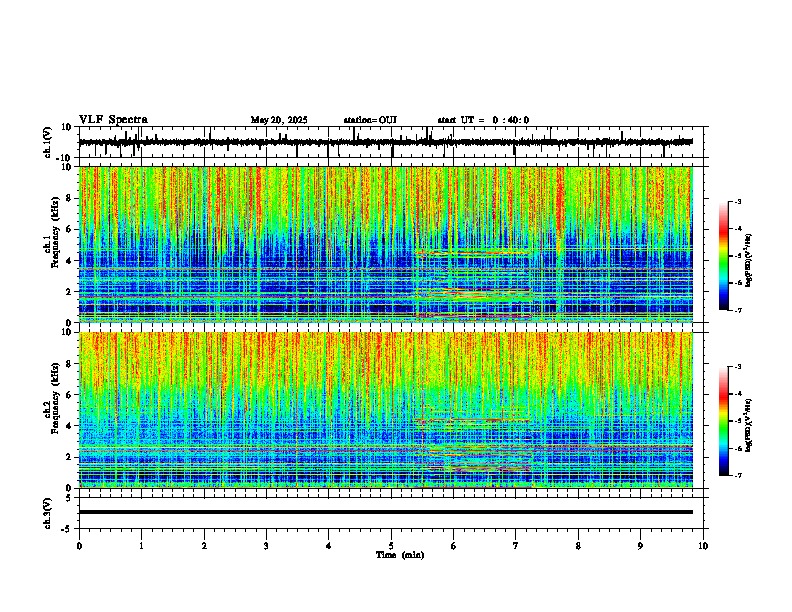Click the lower colorbar "log(PSD)" units label
Image resolution: width=792 pixels, height=612 pixels.
pyautogui.click(x=749, y=425)
